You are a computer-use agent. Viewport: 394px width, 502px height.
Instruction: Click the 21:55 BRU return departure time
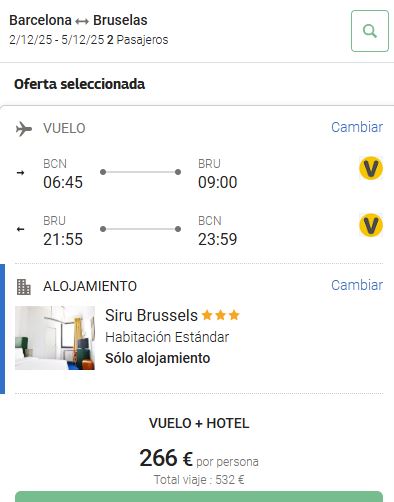[x=63, y=239]
